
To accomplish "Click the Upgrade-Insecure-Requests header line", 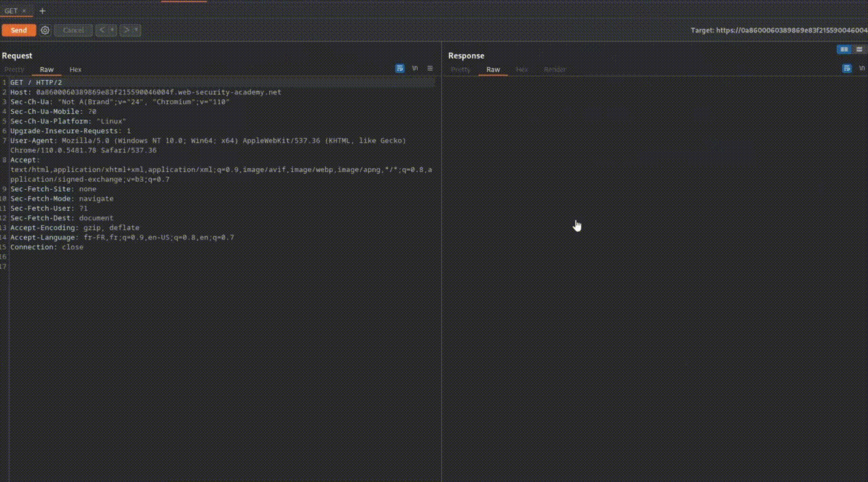I will point(71,131).
